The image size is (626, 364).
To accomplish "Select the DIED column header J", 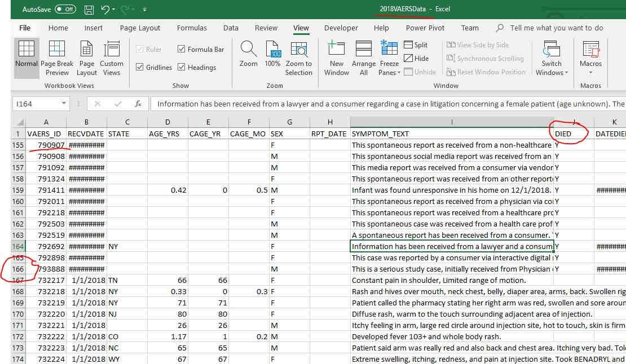I will (574, 122).
